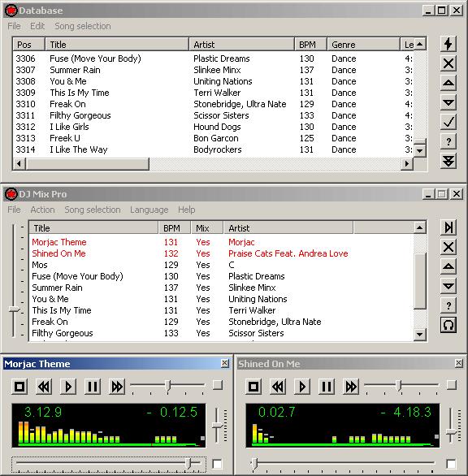Click the lightning bolt icon in Database window
This screenshot has width=468, height=476.
(448, 44)
